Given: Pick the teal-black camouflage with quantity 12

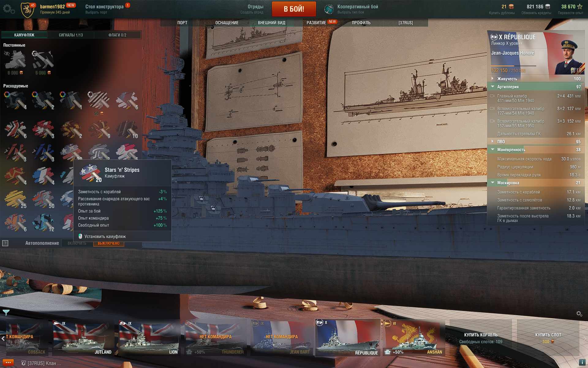Looking at the screenshot, I should (43, 222).
